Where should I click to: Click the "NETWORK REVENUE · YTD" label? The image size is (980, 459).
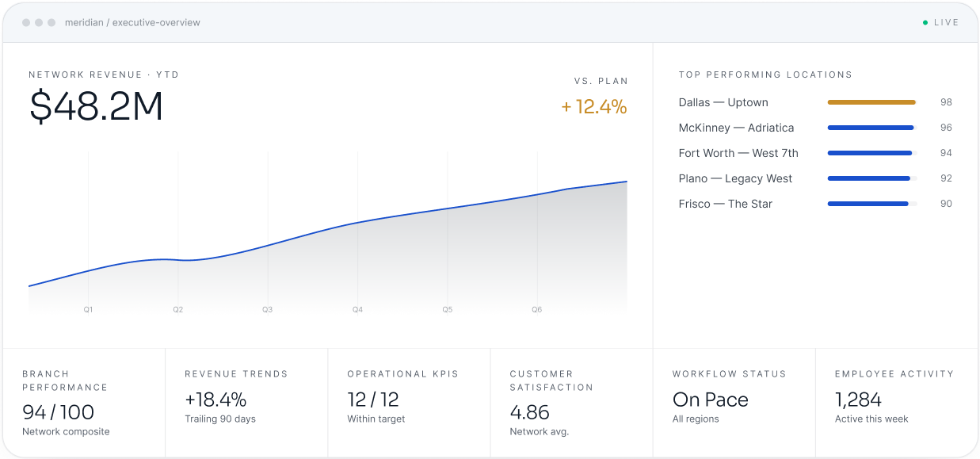(x=104, y=75)
